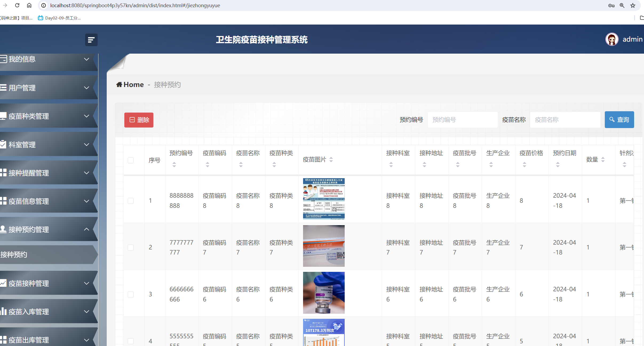This screenshot has height=346, width=644.
Task: Sort by 疫苗价格 column arrows
Action: tap(524, 165)
